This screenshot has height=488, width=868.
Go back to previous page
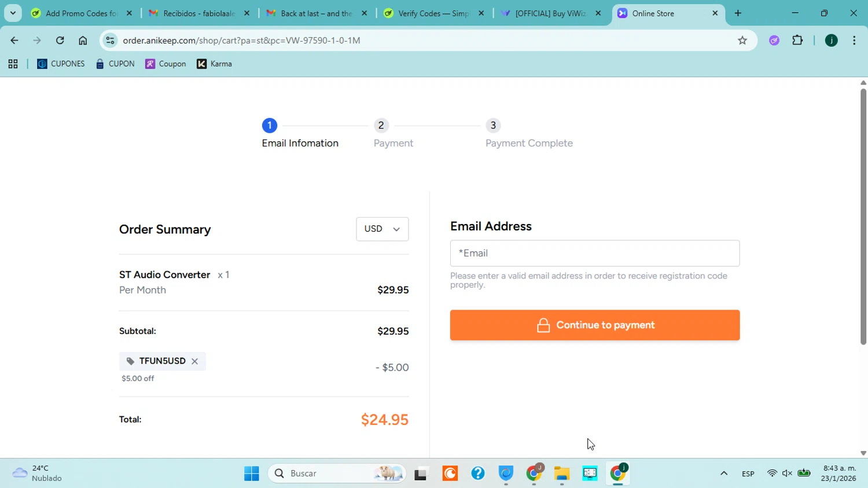tap(14, 41)
